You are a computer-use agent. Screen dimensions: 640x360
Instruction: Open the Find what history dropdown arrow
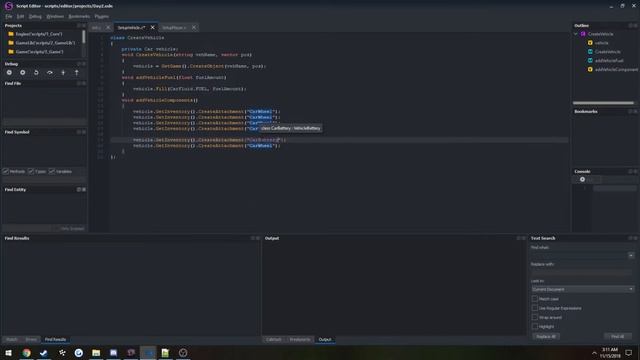(x=631, y=256)
